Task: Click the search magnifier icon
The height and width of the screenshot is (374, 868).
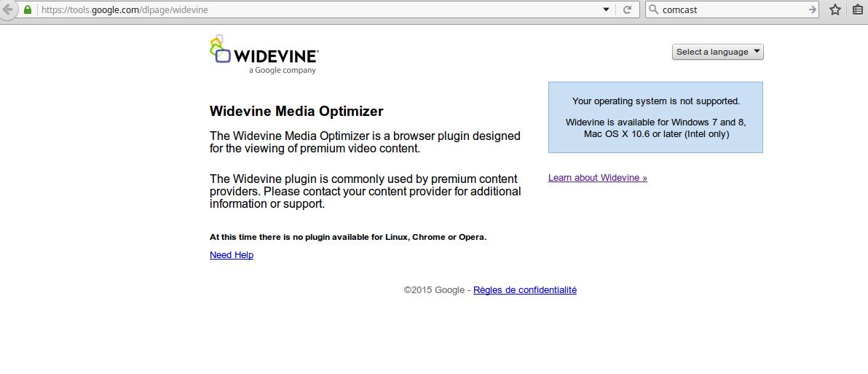Action: tap(653, 9)
